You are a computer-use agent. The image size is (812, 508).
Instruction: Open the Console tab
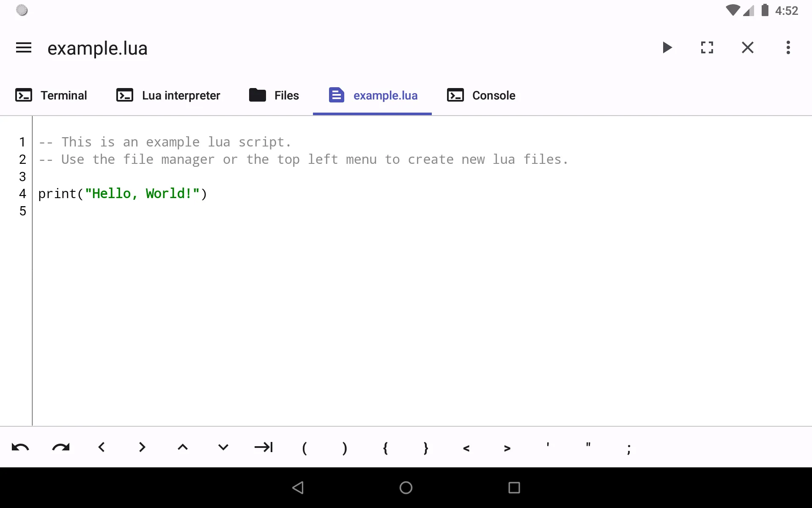point(481,95)
